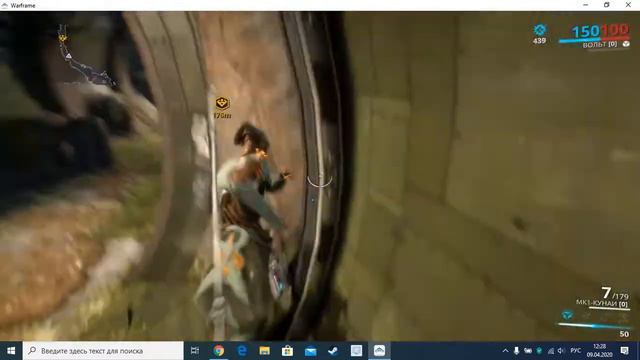The height and width of the screenshot is (360, 640).
Task: Click the waypoint distance text 175m
Action: (x=222, y=116)
